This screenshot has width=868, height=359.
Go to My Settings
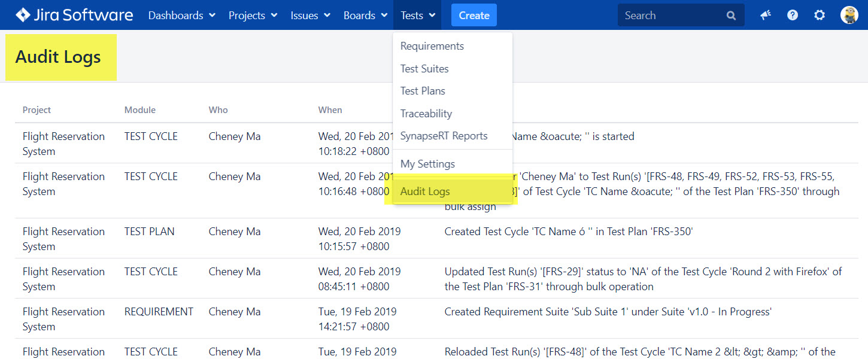[x=427, y=164]
